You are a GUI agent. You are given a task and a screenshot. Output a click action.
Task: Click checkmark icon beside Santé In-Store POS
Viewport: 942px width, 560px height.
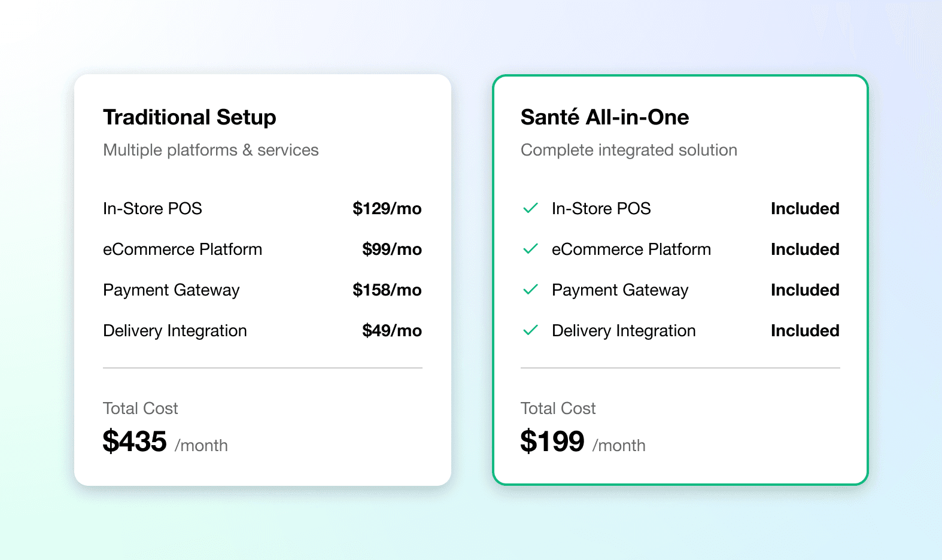coord(530,208)
